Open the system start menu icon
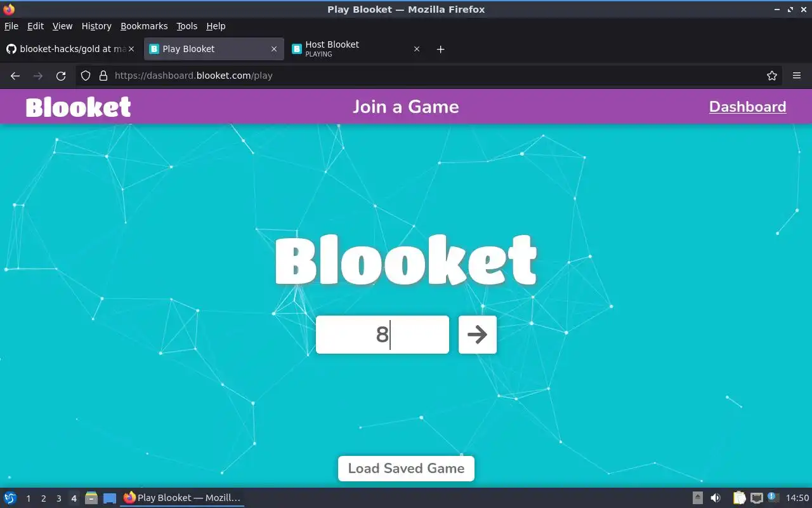This screenshot has width=812, height=508. click(10, 498)
